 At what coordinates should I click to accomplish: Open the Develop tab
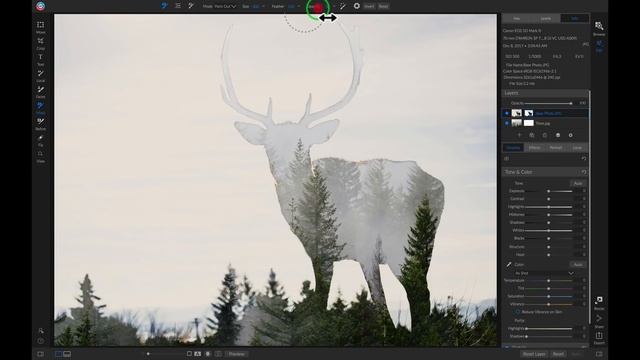(513, 148)
